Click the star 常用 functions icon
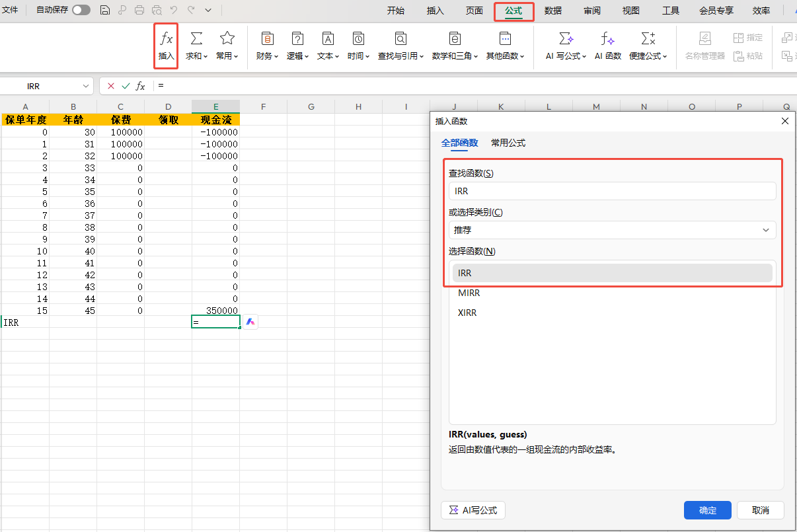This screenshot has height=532, width=797. click(227, 39)
